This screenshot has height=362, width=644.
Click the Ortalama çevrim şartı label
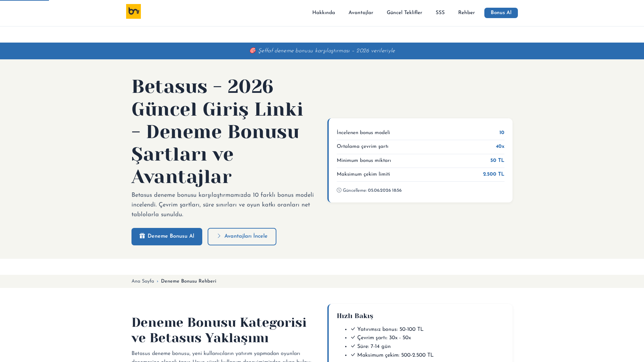pos(363,147)
